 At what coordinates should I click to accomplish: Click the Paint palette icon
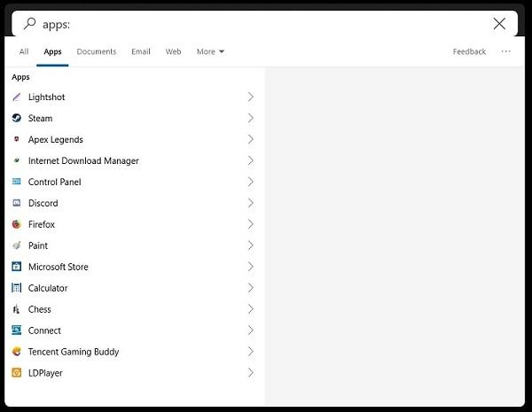pos(16,245)
